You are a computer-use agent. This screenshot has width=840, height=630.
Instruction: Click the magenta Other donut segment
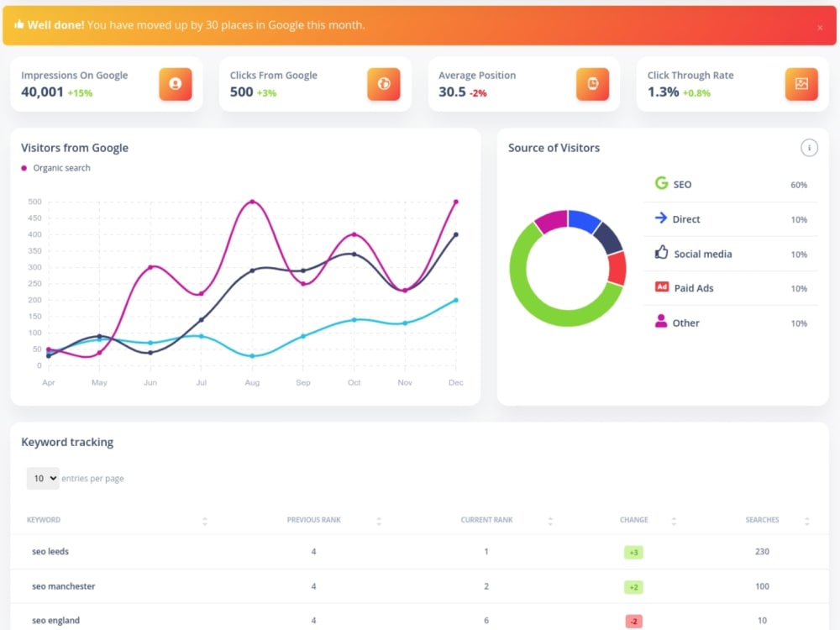click(553, 221)
